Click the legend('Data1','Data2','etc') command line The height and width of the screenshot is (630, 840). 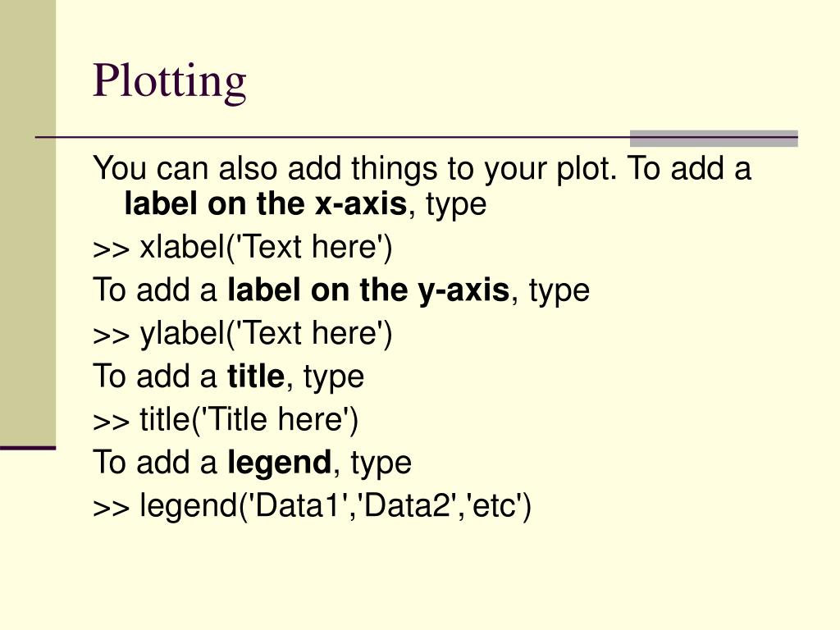(312, 505)
